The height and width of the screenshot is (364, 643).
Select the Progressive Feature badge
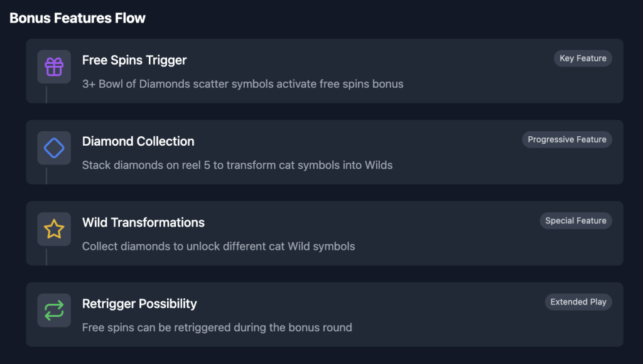(567, 139)
